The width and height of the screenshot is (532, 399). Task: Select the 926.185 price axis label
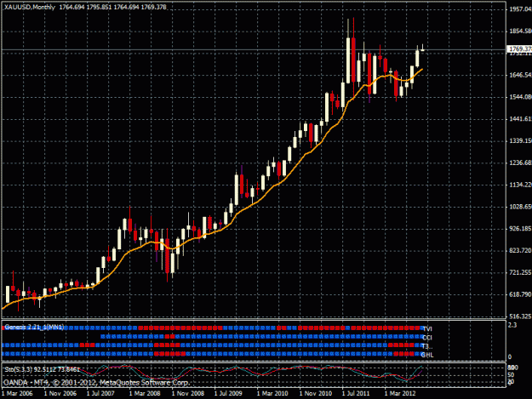[x=520, y=229]
